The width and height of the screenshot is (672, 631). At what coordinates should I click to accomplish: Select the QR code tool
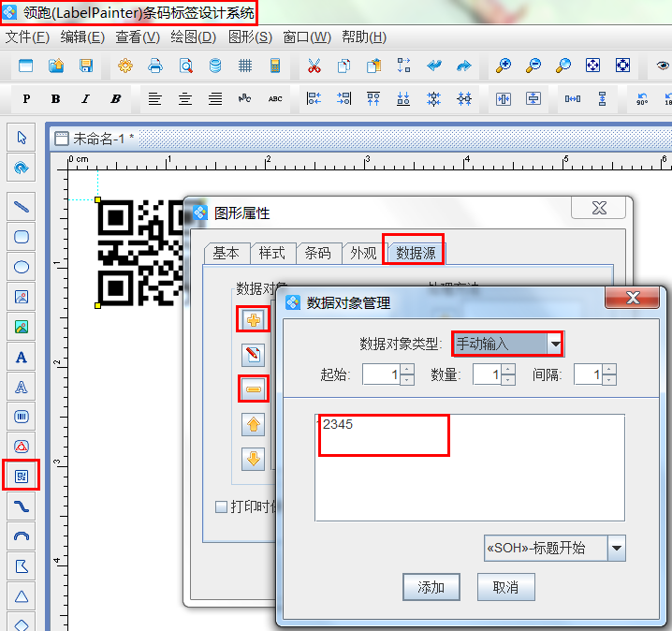click(22, 476)
